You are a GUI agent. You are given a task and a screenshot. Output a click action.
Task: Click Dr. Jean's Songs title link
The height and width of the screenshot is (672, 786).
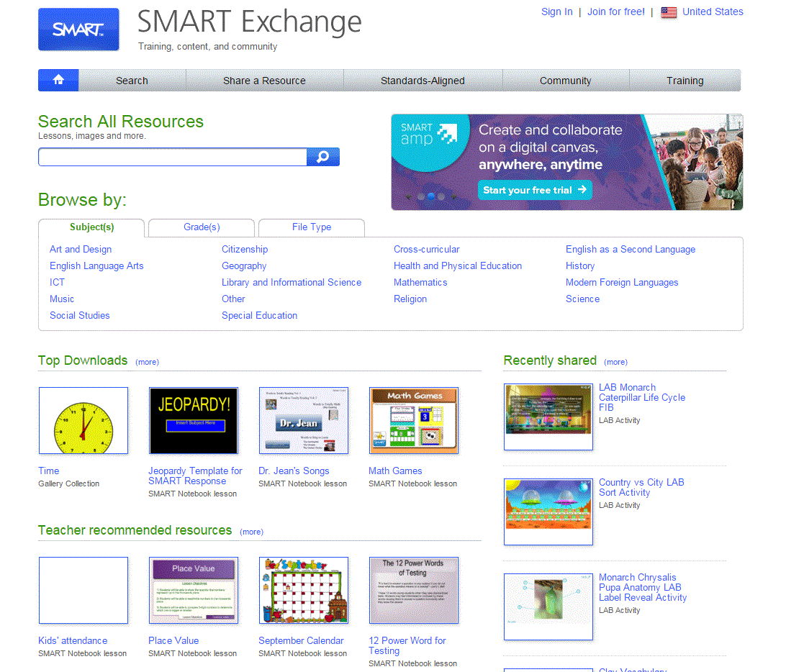click(294, 471)
